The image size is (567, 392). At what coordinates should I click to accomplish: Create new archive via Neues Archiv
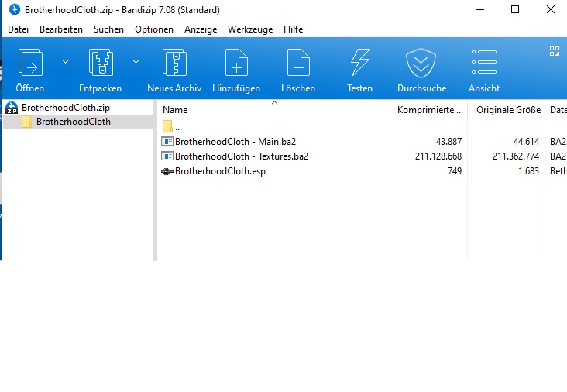(x=174, y=63)
